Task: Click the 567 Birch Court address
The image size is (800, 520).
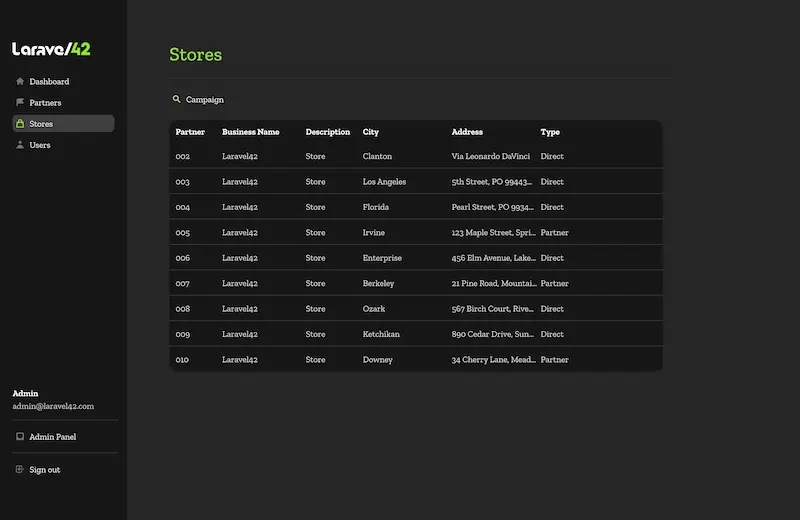Action: 492,309
